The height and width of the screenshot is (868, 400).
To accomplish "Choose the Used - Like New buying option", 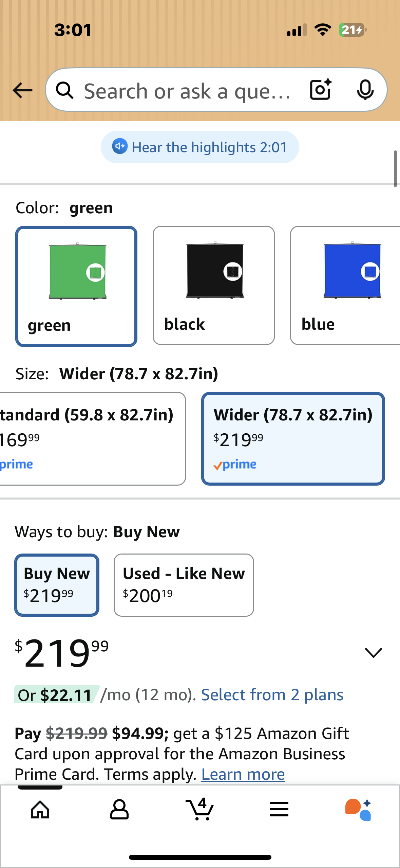I will [184, 585].
